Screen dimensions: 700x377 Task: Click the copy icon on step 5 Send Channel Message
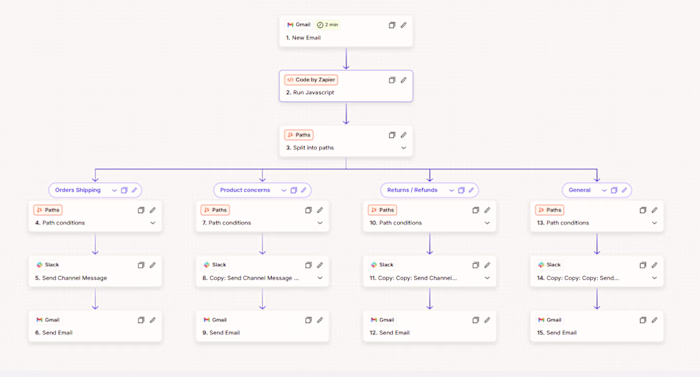(x=141, y=265)
